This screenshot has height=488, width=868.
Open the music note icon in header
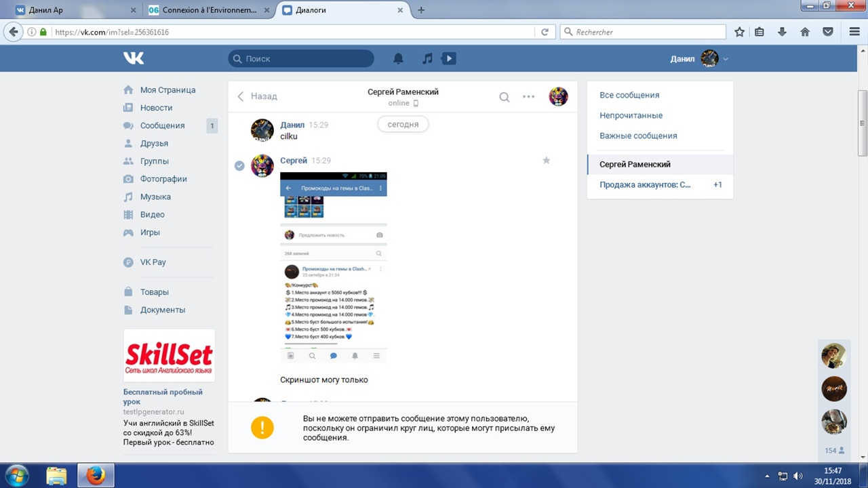(427, 59)
